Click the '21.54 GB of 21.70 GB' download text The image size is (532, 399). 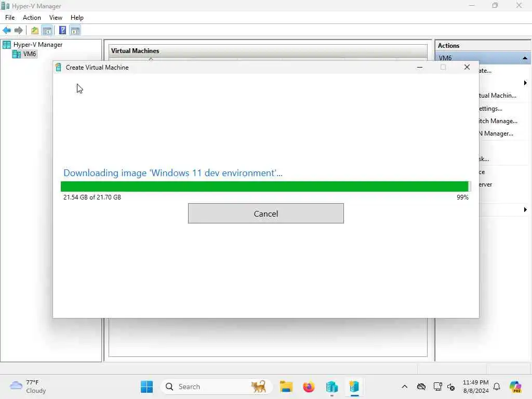click(92, 197)
